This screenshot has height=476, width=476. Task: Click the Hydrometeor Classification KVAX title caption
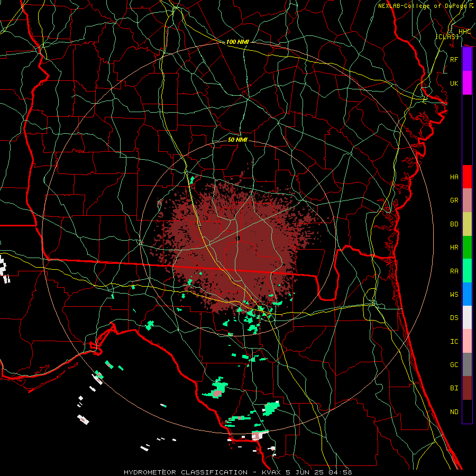click(x=237, y=472)
